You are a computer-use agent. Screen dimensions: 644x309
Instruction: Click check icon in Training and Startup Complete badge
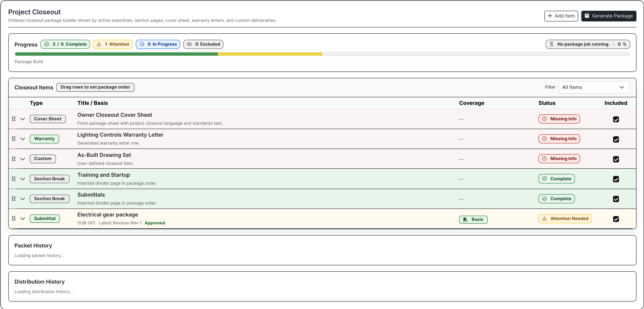(544, 179)
